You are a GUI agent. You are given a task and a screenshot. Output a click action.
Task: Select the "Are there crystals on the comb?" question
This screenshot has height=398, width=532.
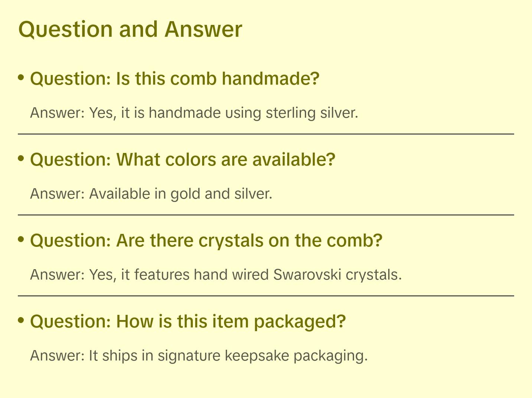206,241
